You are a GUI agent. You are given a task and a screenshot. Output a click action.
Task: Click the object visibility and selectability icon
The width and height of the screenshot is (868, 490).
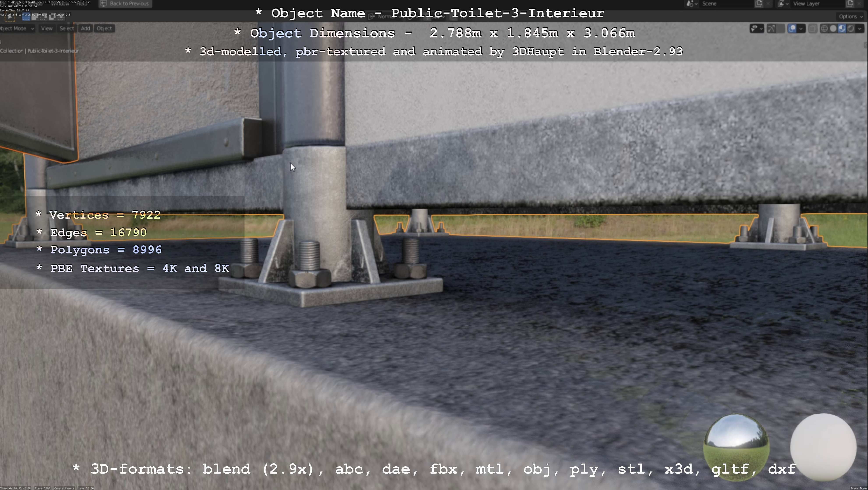pos(754,29)
